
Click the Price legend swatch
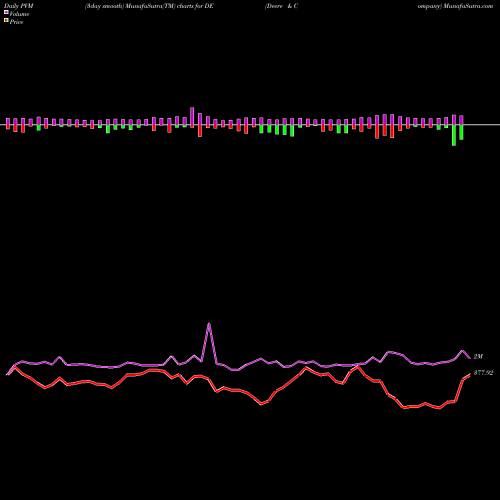6,21
